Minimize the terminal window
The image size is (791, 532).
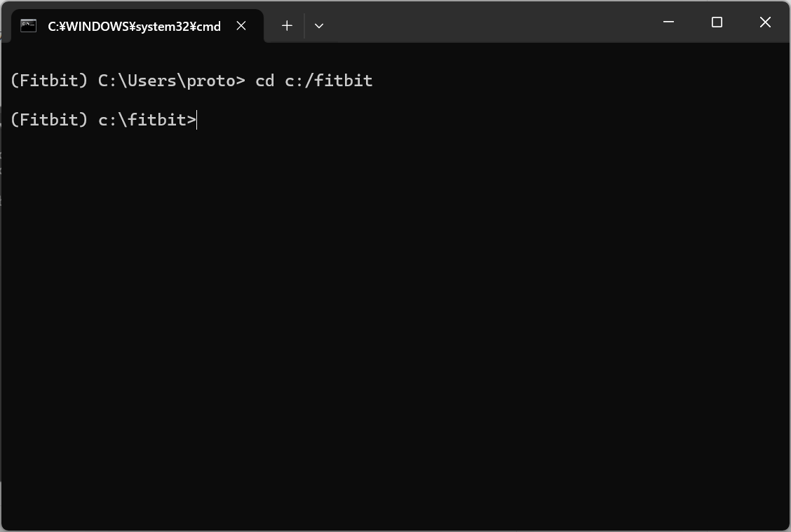pyautogui.click(x=668, y=22)
